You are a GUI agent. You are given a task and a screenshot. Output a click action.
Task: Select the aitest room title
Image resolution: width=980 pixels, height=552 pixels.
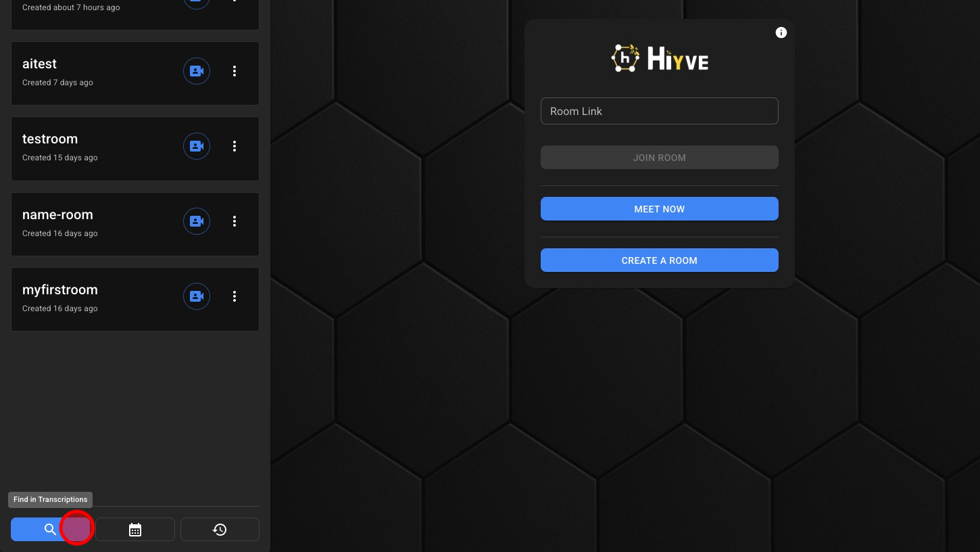[x=40, y=64]
